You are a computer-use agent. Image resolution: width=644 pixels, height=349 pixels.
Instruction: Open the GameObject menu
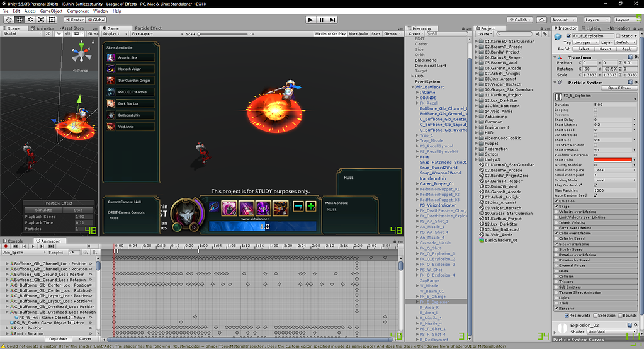51,11
